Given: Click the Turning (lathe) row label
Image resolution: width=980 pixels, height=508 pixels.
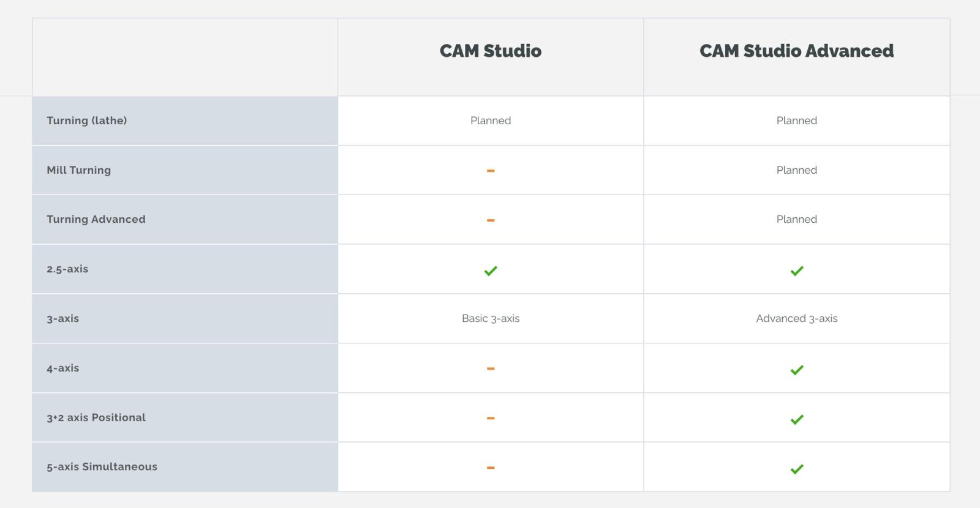Looking at the screenshot, I should (x=87, y=121).
